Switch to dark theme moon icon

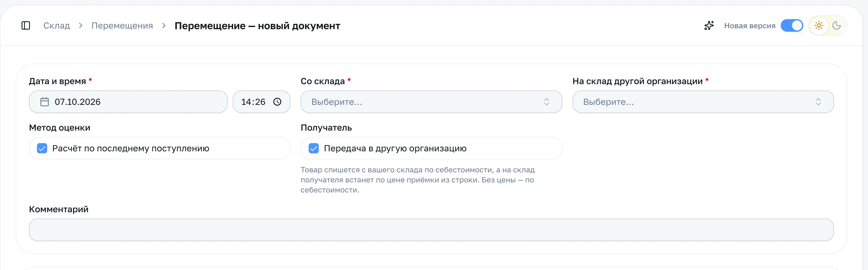(837, 25)
